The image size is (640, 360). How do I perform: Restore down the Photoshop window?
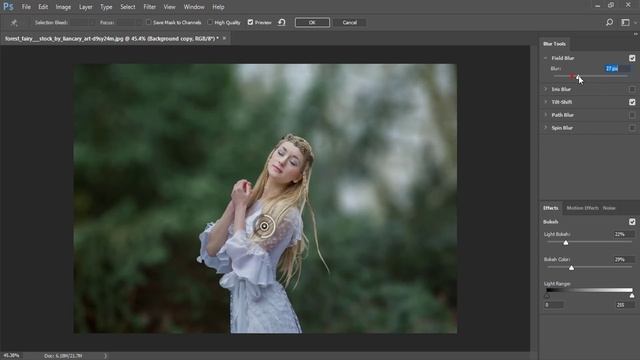pyautogui.click(x=611, y=6)
